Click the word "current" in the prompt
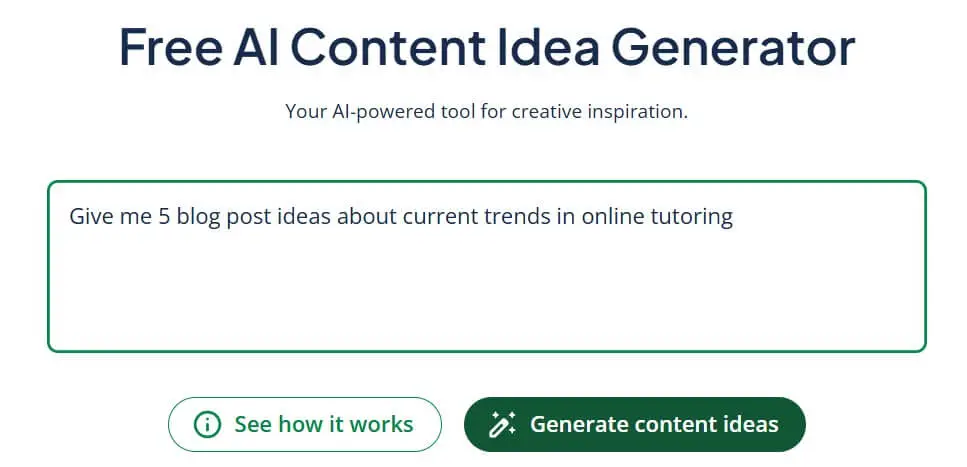The width and height of the screenshot is (967, 467). pyautogui.click(x=436, y=217)
